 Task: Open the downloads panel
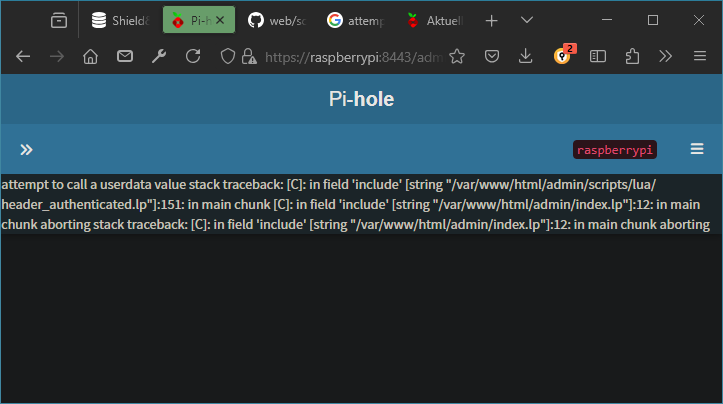(x=525, y=57)
